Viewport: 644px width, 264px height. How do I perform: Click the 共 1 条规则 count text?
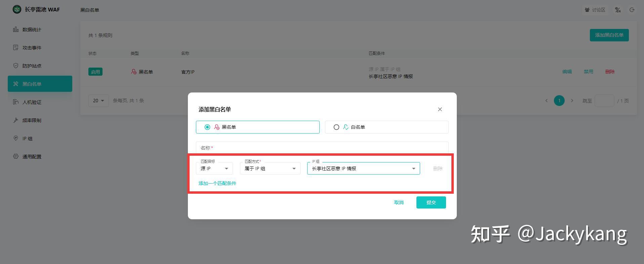point(100,35)
